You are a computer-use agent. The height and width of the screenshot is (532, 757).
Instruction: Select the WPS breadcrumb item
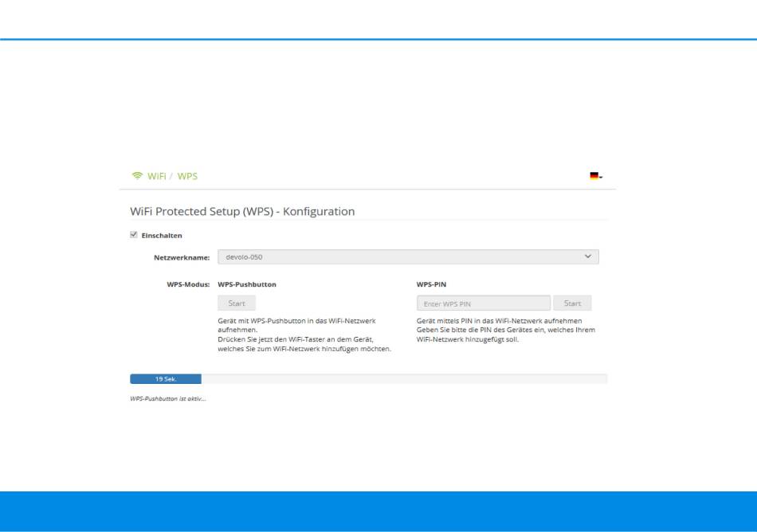(x=188, y=176)
